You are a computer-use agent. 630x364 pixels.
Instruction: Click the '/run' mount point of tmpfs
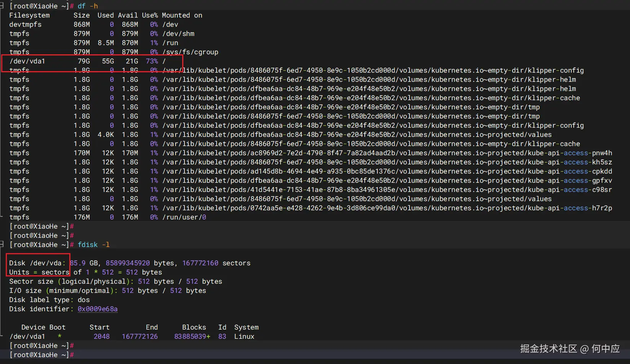170,43
